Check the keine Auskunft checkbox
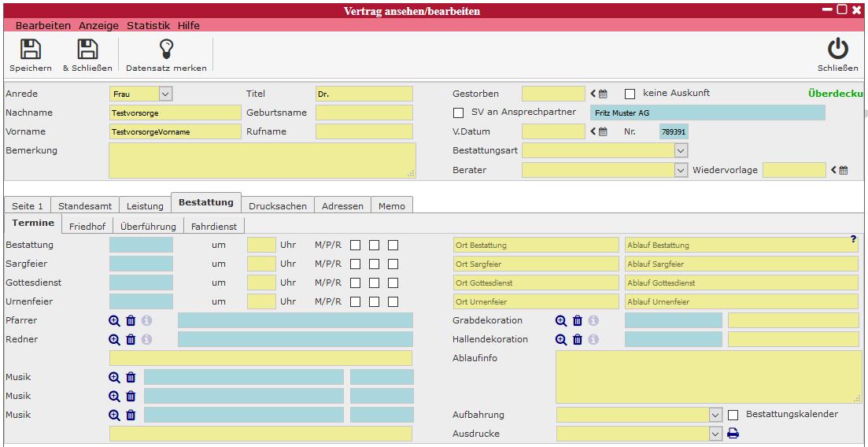Image resolution: width=868 pixels, height=447 pixels. coord(630,94)
